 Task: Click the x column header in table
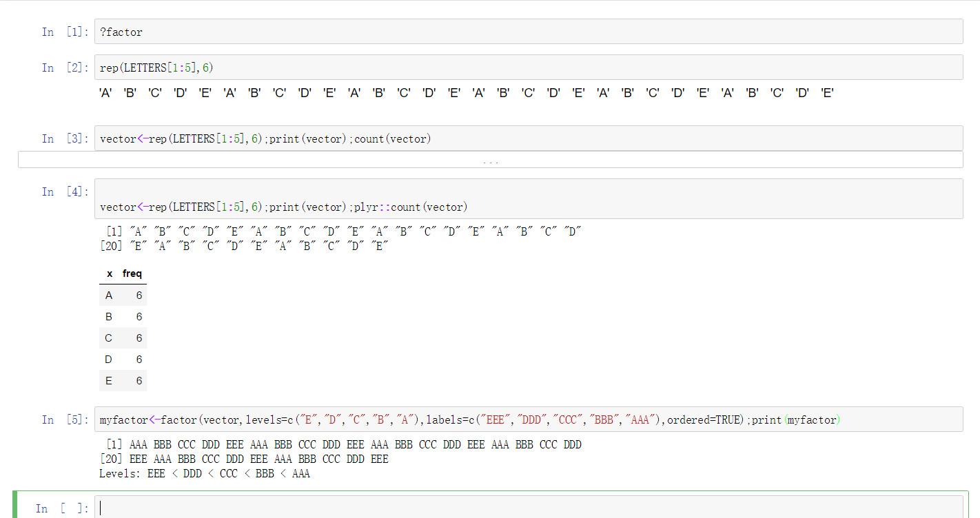pos(110,273)
